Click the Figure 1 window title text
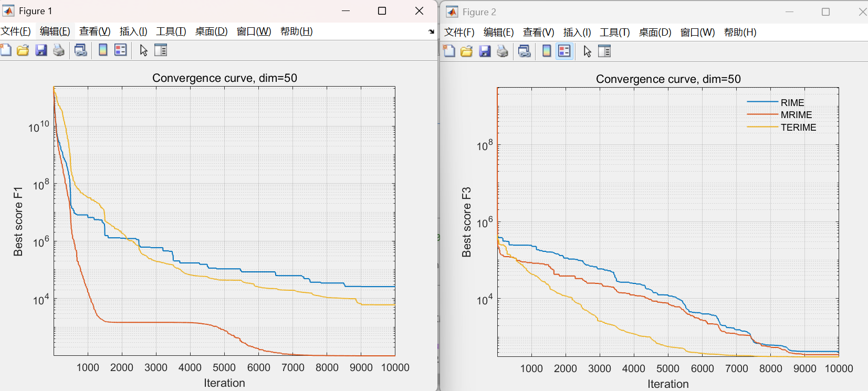Image resolution: width=868 pixels, height=391 pixels. coord(36,11)
